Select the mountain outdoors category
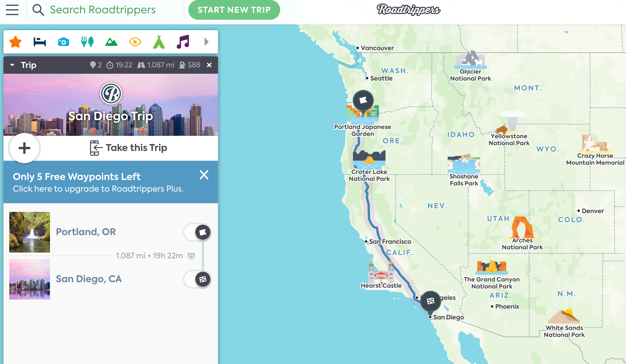This screenshot has width=626, height=364. tap(111, 42)
